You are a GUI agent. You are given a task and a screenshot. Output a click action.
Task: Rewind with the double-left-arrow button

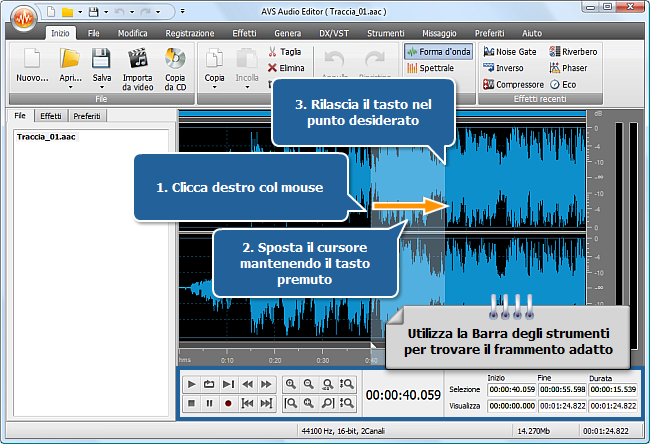click(x=247, y=384)
